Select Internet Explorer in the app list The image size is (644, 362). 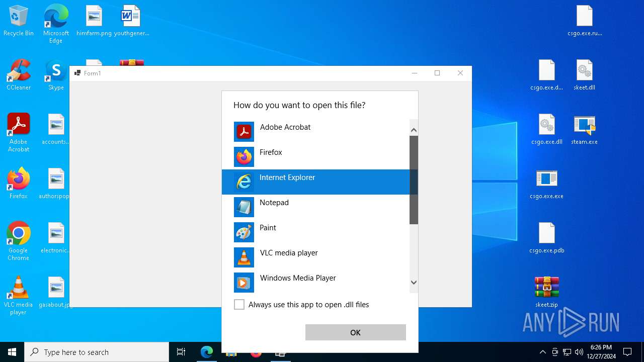click(x=316, y=182)
